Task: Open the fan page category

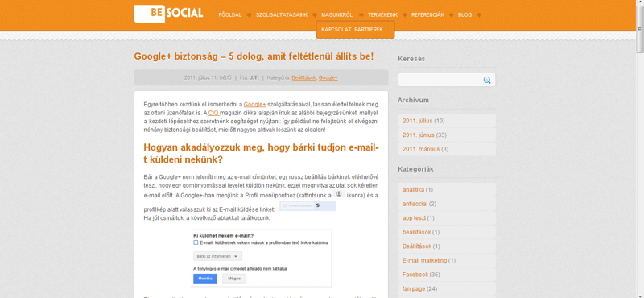Action: [413, 288]
